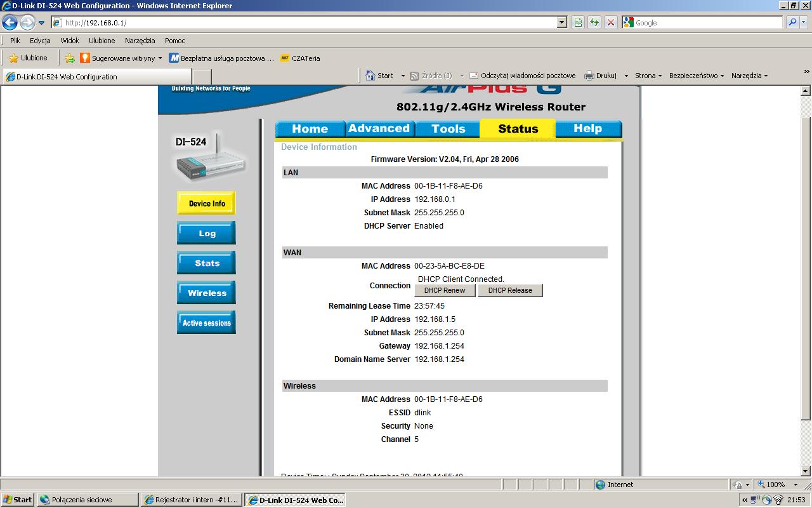Click the Drukuj printer icon
Screen dimensions: 812x508
pyautogui.click(x=587, y=75)
